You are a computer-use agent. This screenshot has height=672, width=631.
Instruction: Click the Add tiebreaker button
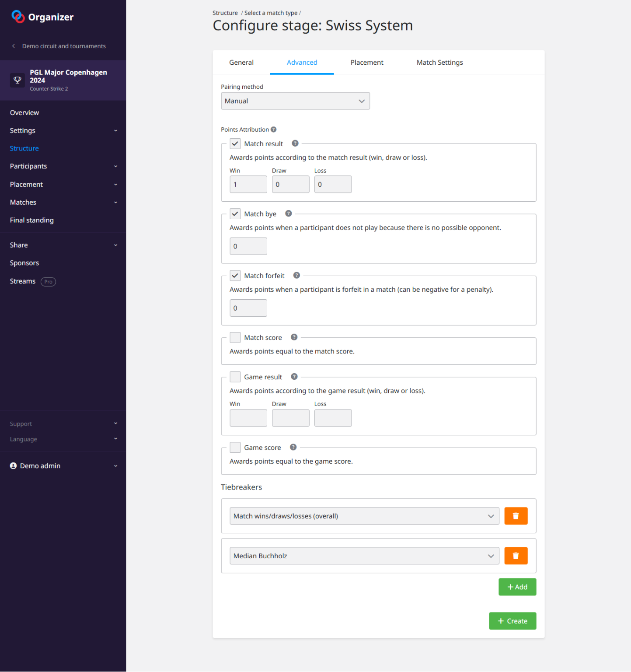click(517, 587)
